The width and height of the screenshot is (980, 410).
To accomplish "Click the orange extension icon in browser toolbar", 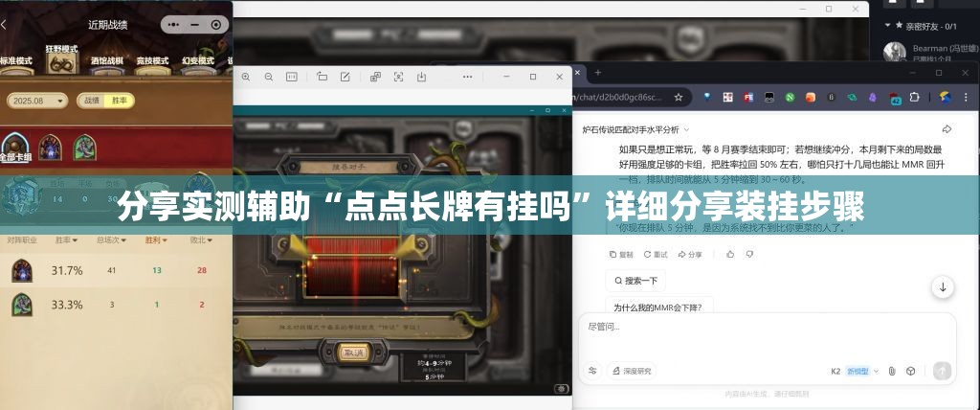I will click(x=810, y=97).
